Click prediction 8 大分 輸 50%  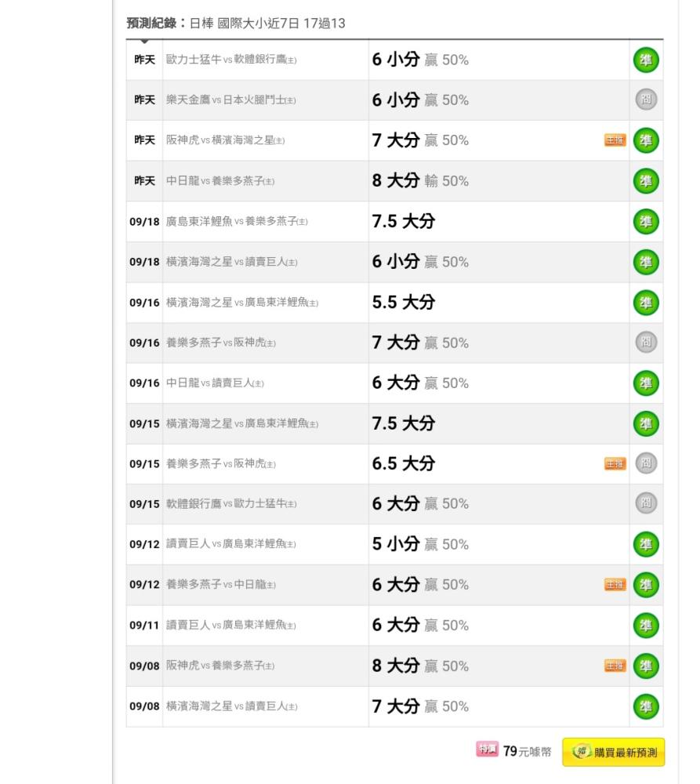tap(420, 180)
